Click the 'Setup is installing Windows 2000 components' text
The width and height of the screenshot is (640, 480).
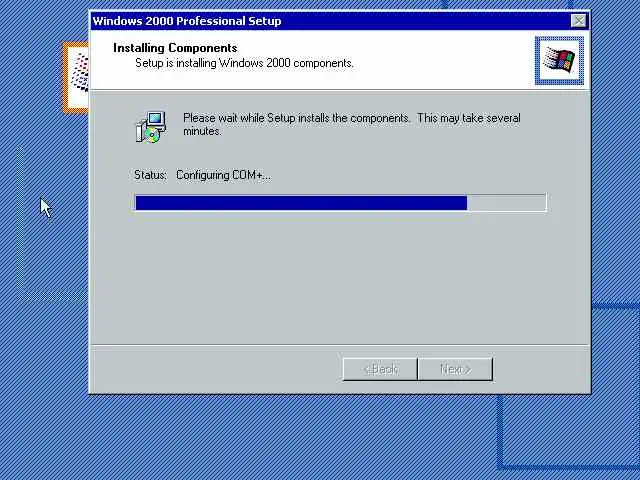click(244, 63)
